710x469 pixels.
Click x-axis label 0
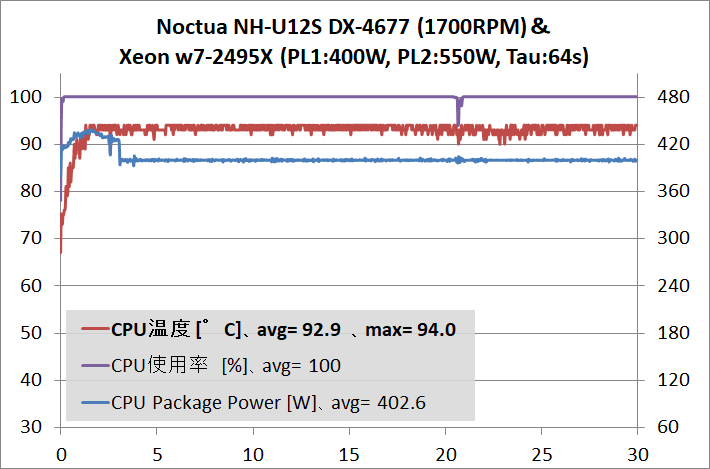click(61, 455)
